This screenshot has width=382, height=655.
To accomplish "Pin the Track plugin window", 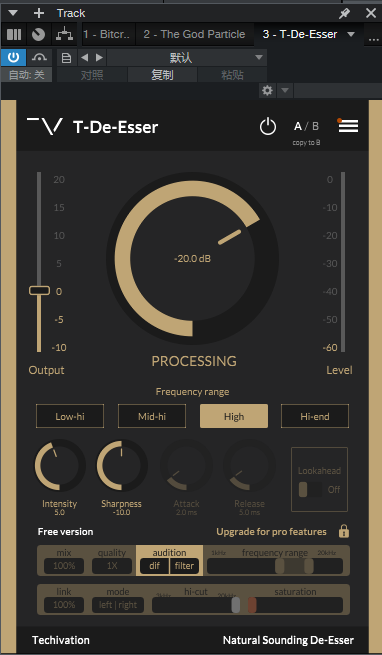I will [344, 13].
